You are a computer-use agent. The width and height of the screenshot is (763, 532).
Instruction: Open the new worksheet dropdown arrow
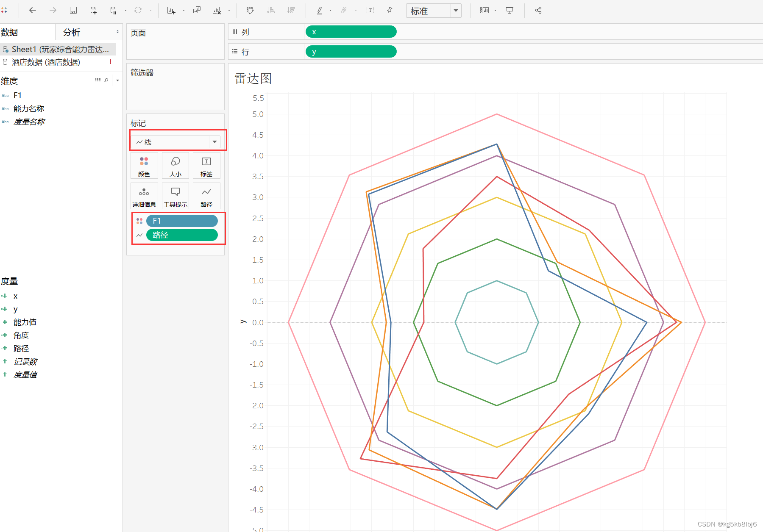pos(184,10)
